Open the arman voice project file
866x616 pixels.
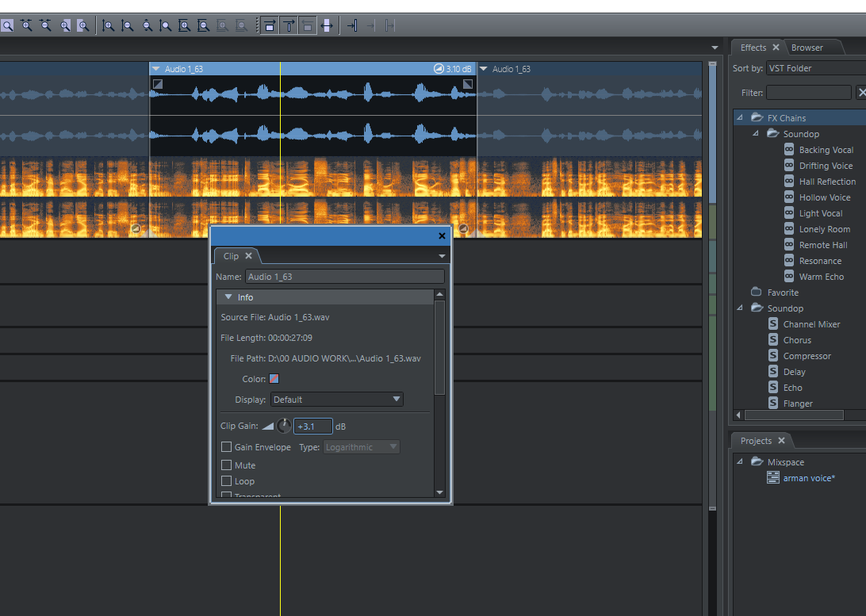pyautogui.click(x=808, y=478)
